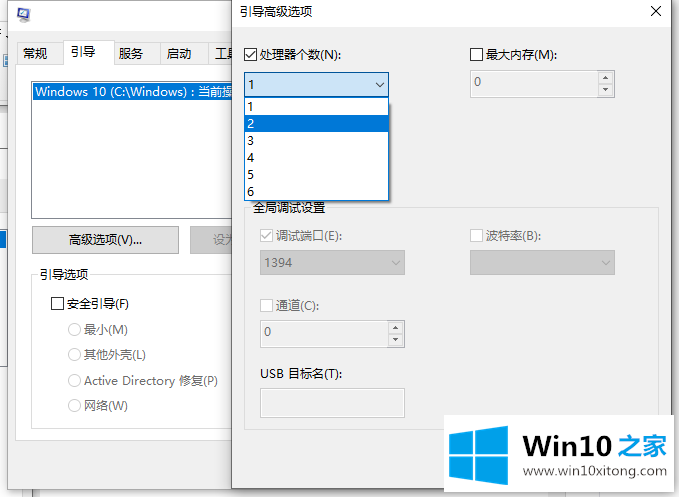
Task: Select the 最小(M) radio option
Action: [x=74, y=330]
